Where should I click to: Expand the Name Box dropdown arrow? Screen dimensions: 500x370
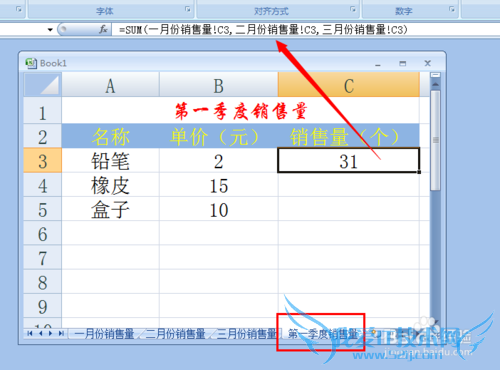(x=50, y=30)
